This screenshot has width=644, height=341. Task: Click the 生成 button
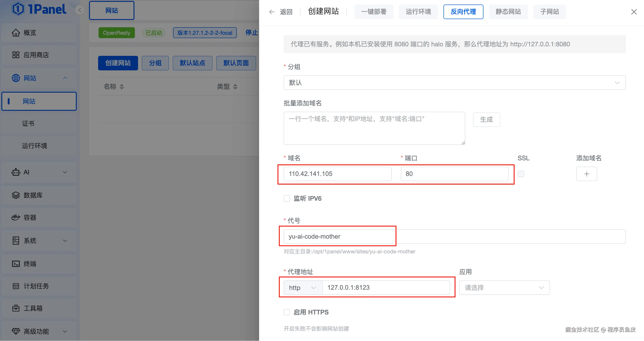[486, 120]
